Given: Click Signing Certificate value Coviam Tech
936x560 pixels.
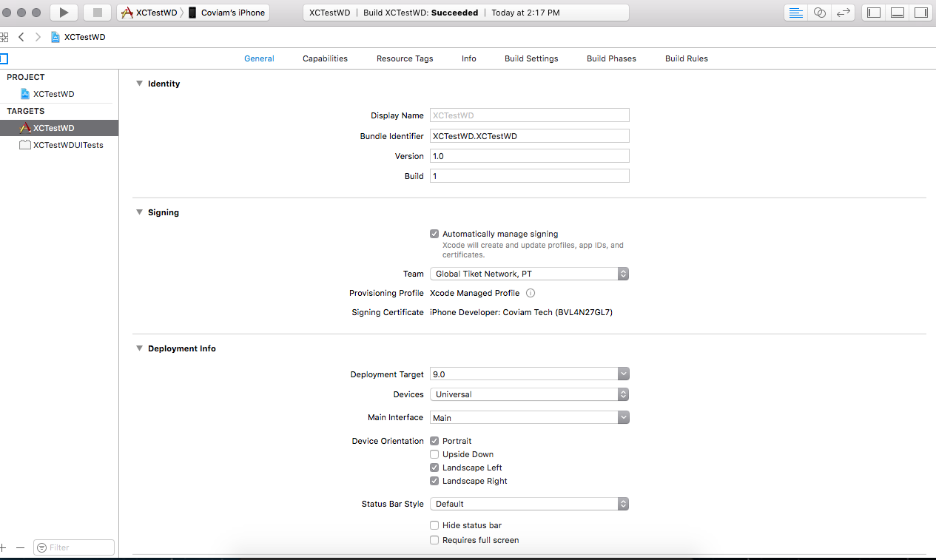Looking at the screenshot, I should (x=521, y=312).
